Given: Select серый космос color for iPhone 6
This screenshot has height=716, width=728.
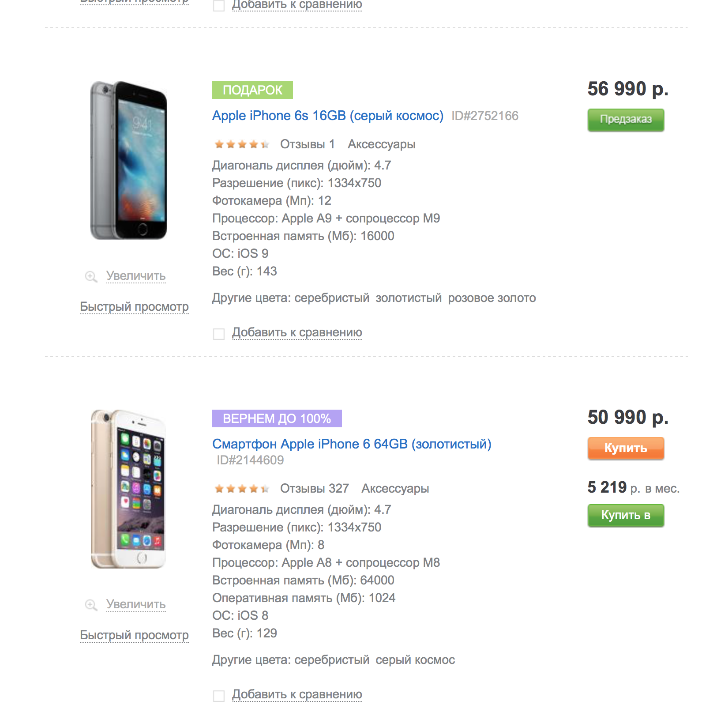Looking at the screenshot, I should pyautogui.click(x=415, y=660).
